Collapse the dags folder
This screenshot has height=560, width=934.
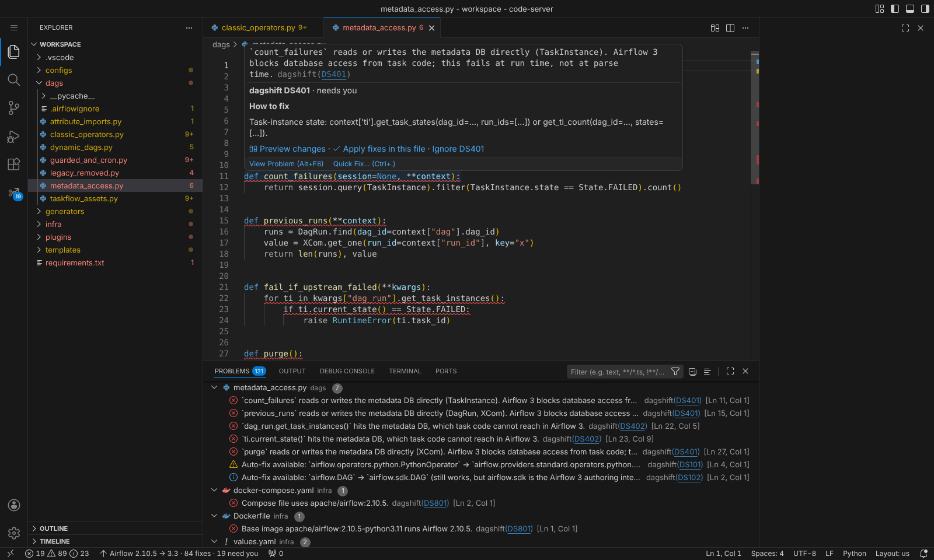click(x=115, y=83)
